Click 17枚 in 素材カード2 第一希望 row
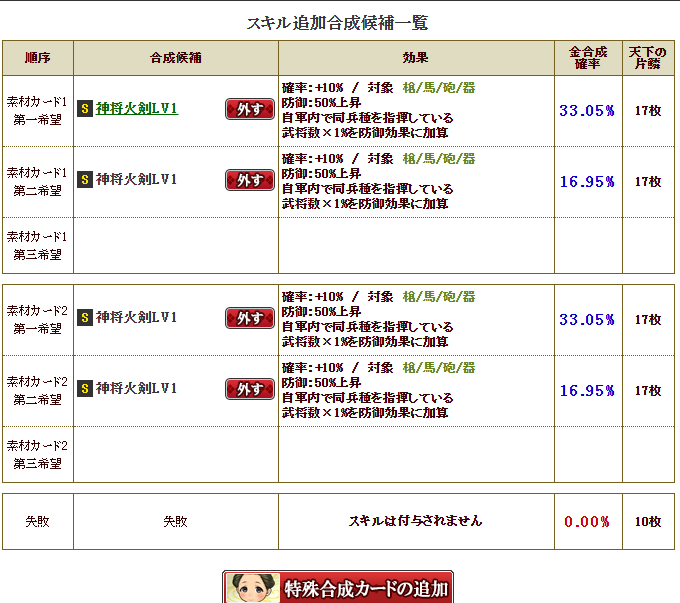The width and height of the screenshot is (680, 603). click(648, 320)
